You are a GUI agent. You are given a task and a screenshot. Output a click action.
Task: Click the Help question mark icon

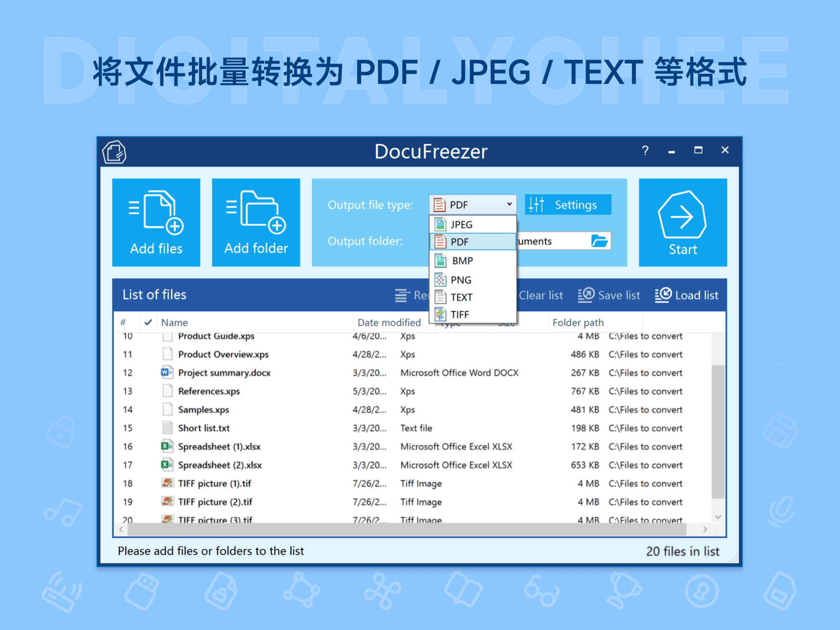click(646, 150)
